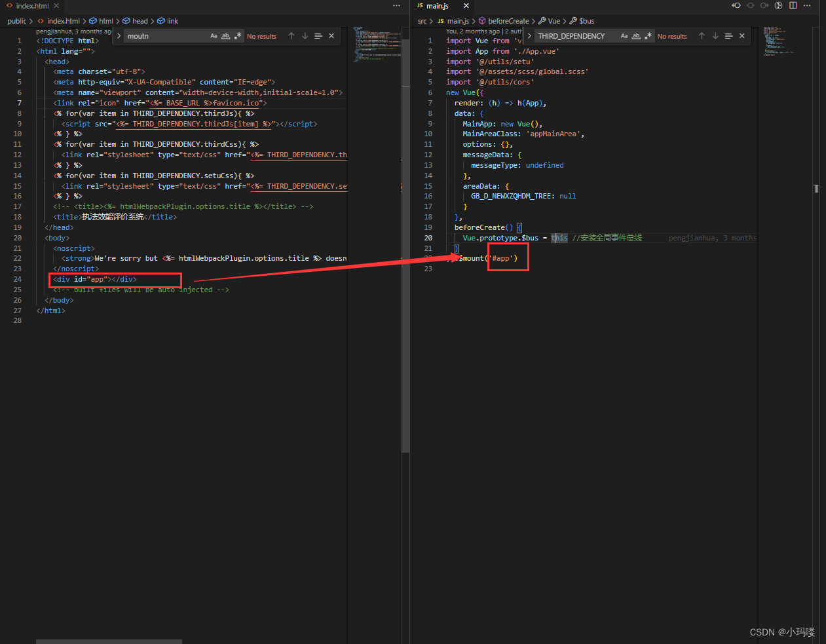826x644 pixels.
Task: Toggle Match Case for THIRD_DEPENDENCY search
Action: pyautogui.click(x=624, y=36)
